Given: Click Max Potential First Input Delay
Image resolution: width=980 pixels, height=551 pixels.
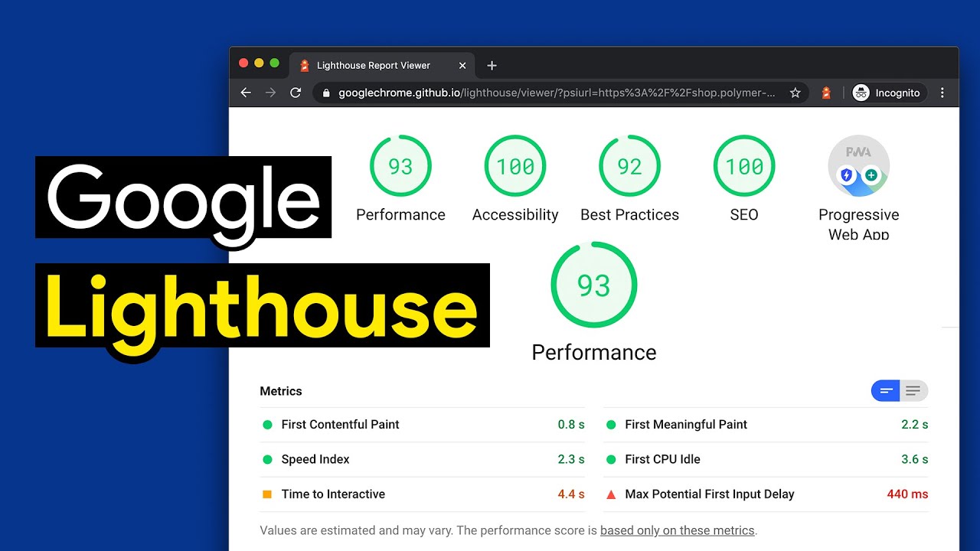Looking at the screenshot, I should click(x=766, y=494).
